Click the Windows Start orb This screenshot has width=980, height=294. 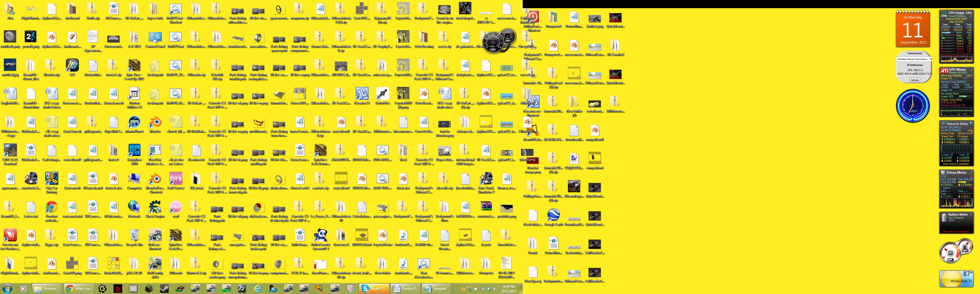coord(7,289)
